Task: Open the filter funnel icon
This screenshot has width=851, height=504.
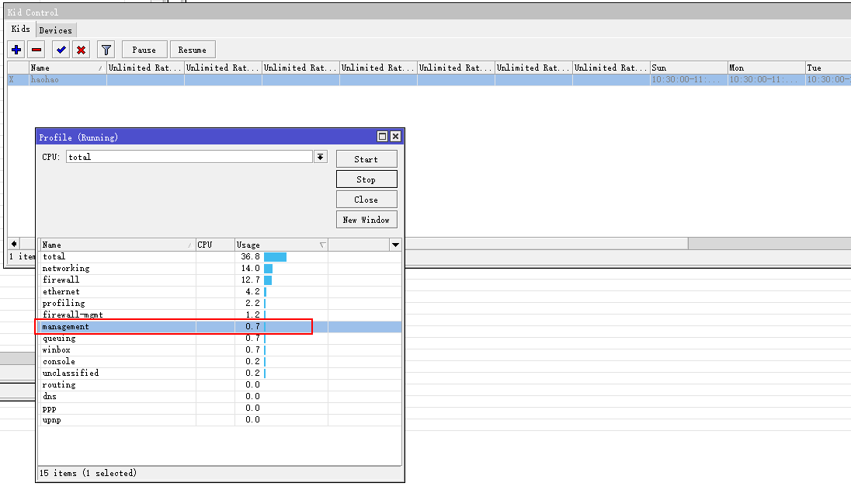Action: [x=106, y=49]
